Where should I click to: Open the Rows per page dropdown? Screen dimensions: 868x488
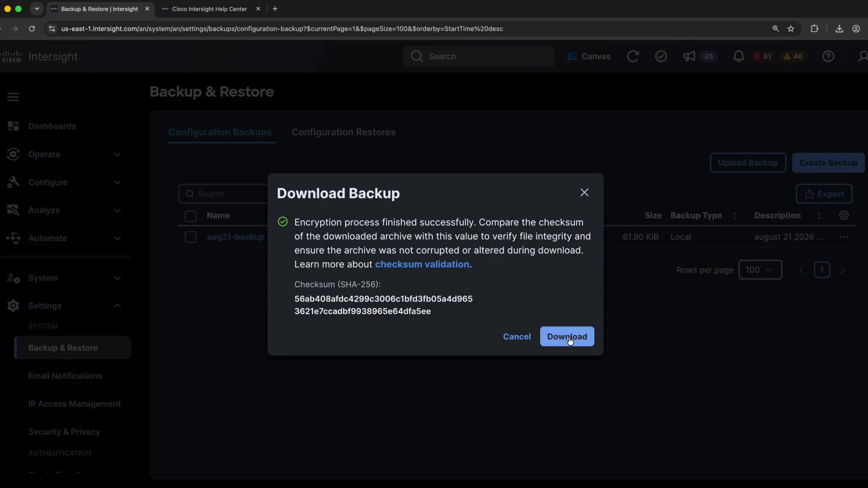[x=760, y=270]
